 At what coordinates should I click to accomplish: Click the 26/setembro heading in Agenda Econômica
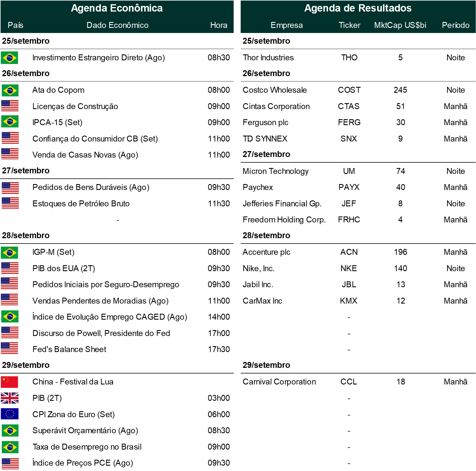point(26,73)
